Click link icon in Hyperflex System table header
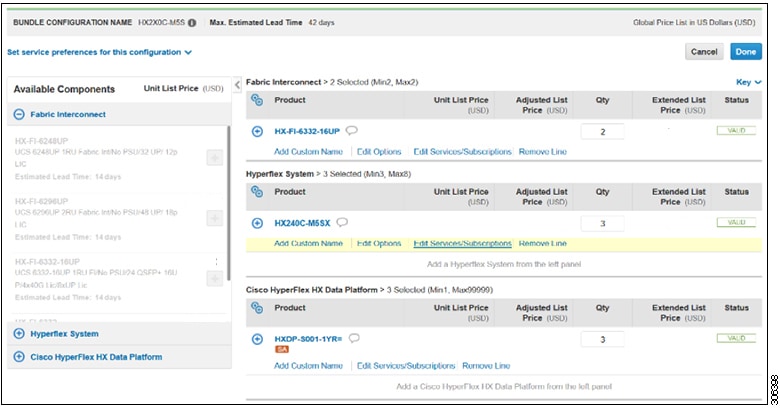 click(x=257, y=192)
